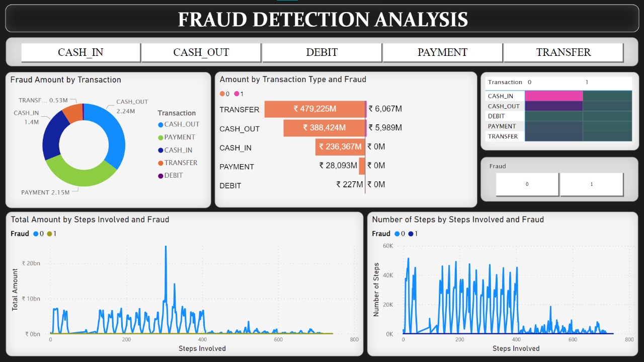The image size is (644, 362).
Task: Click the TRANSFER slicer button
Action: 563,52
